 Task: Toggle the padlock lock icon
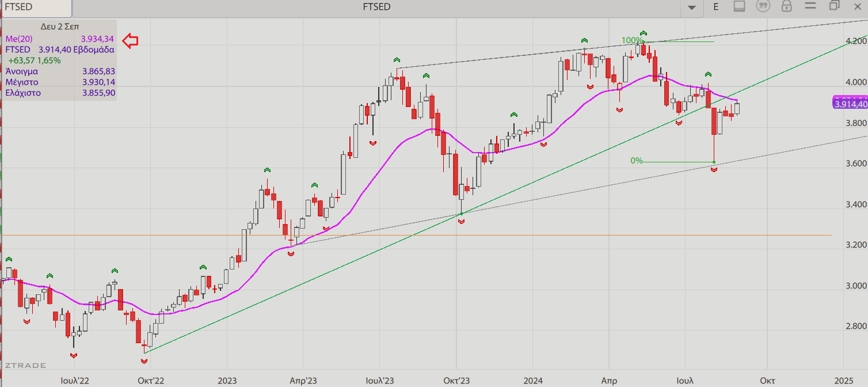[x=787, y=6]
